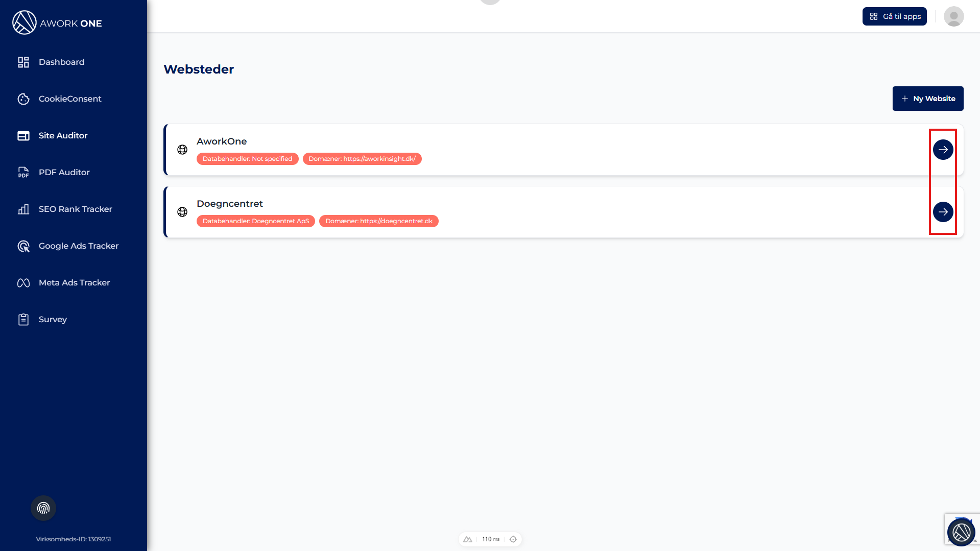Click the Site Auditor sidebar icon
The width and height of the screenshot is (980, 551).
pos(23,135)
